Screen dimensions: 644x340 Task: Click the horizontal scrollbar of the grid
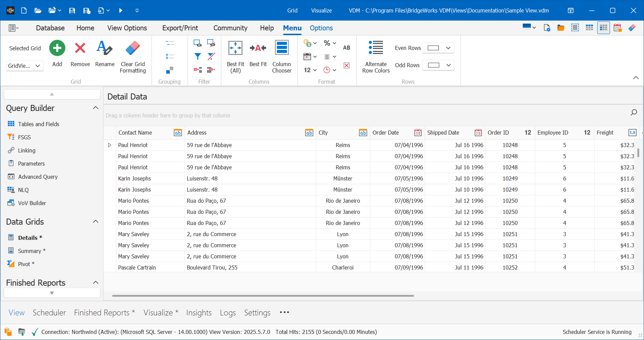(263, 296)
